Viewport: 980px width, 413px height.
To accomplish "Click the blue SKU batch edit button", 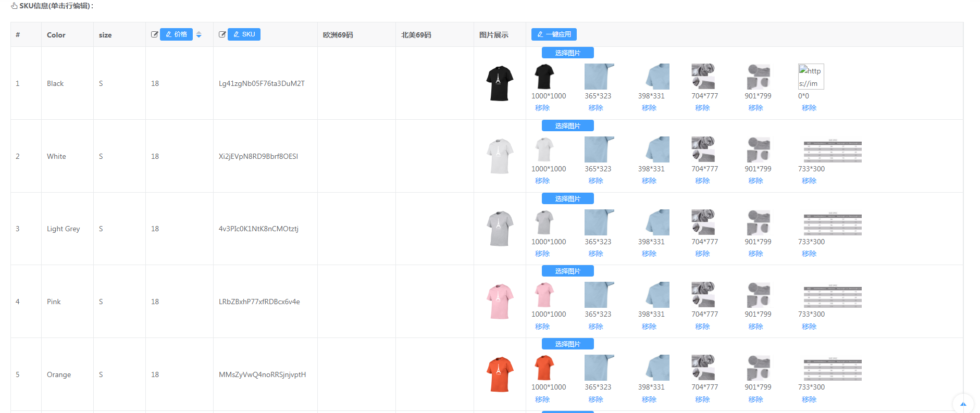I will click(244, 34).
